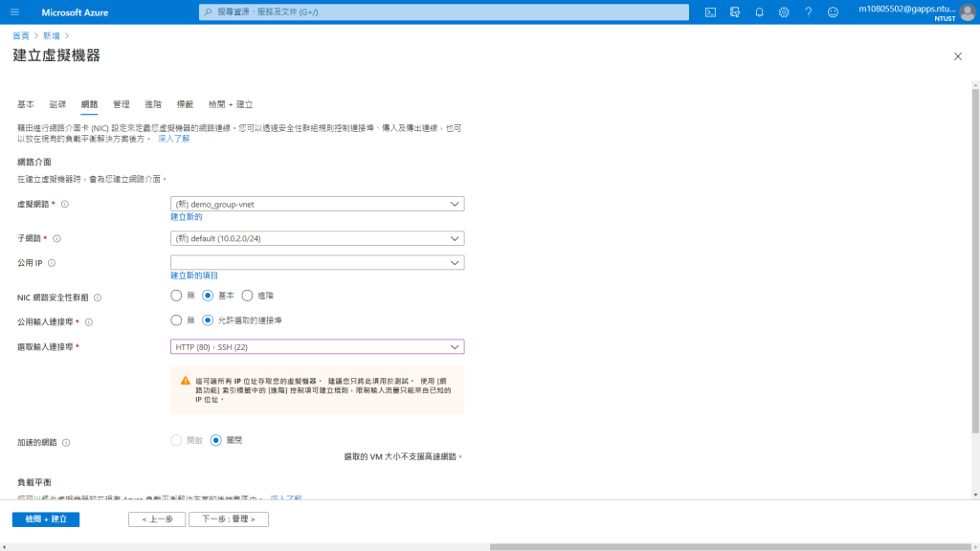980x551 pixels.
Task: Click the 下一步：管理 button
Action: click(229, 519)
